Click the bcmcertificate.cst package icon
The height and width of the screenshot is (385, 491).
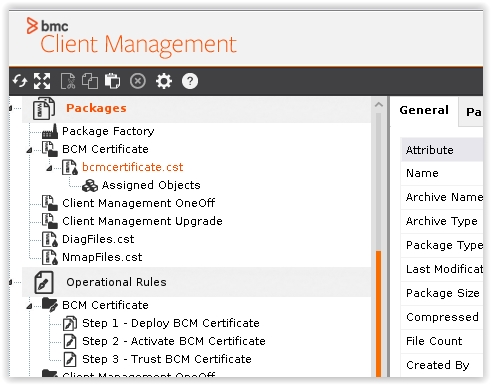click(x=70, y=167)
